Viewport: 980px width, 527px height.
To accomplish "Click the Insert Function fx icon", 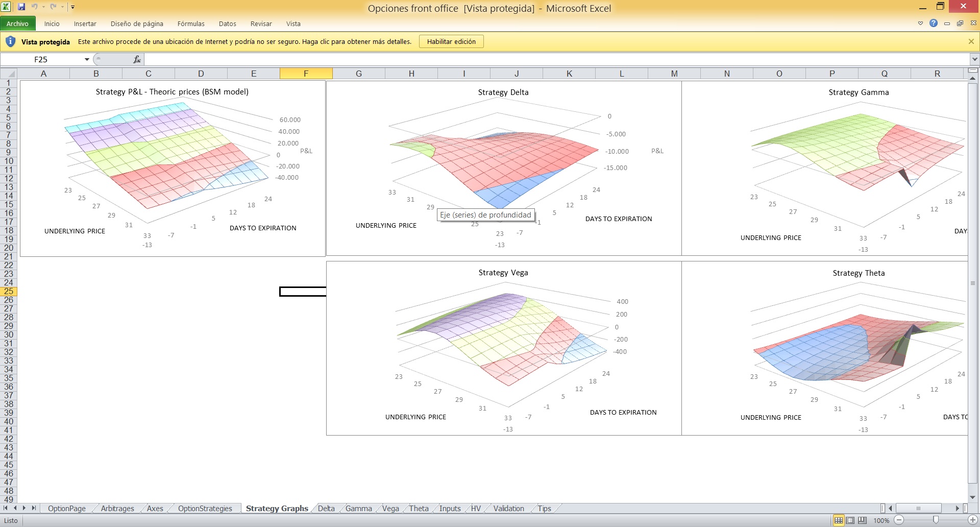I will point(137,59).
